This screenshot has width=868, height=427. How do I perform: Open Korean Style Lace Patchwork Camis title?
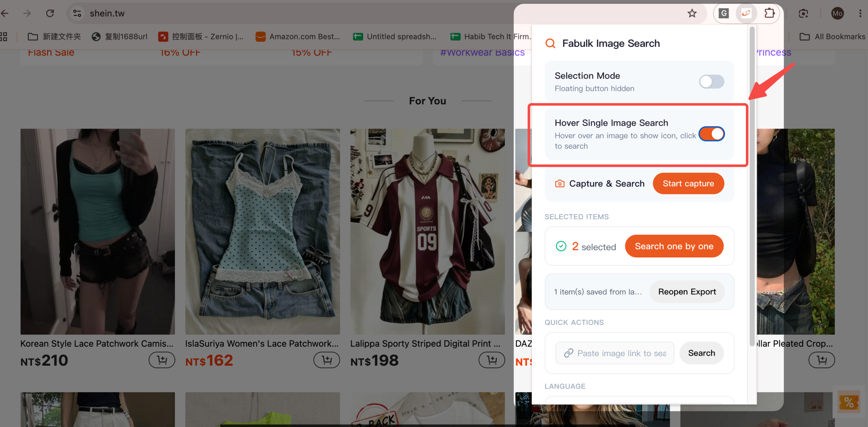97,344
